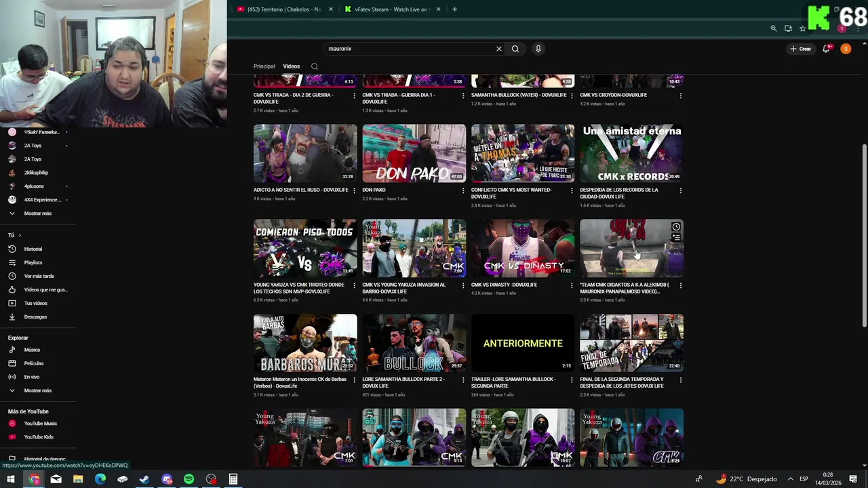Open a new browser tab
The image size is (868, 488).
454,9
